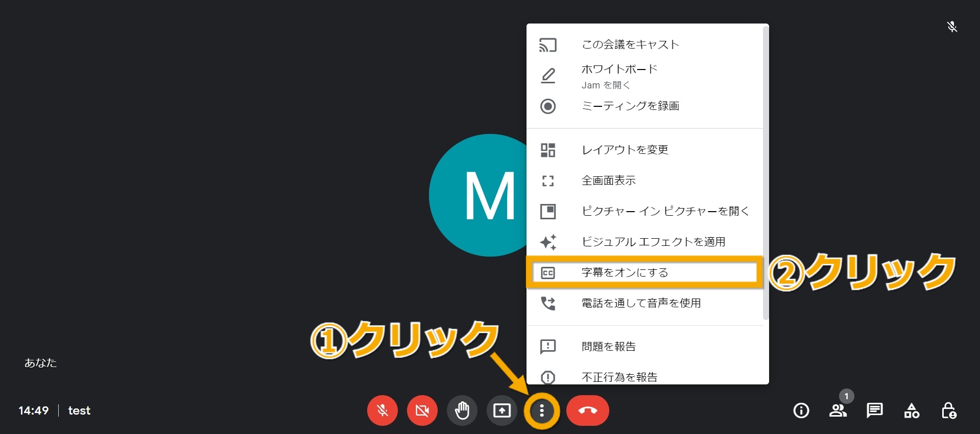Image resolution: width=980 pixels, height=434 pixels.
Task: Select 問題を報告 menu item
Action: coord(644,347)
